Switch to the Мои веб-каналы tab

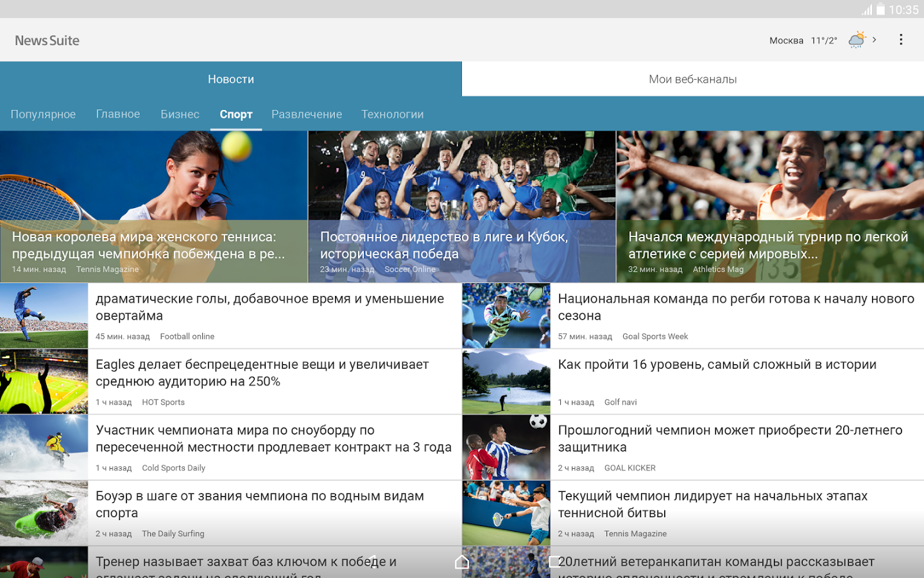pyautogui.click(x=692, y=79)
